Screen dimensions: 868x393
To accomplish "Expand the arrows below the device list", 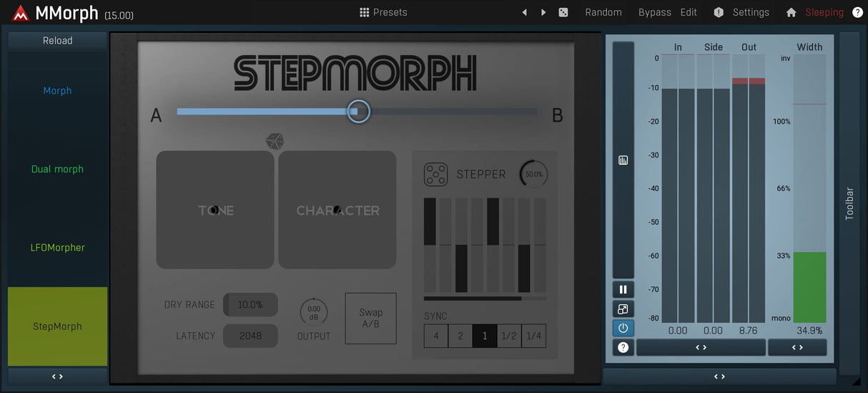I will 57,377.
